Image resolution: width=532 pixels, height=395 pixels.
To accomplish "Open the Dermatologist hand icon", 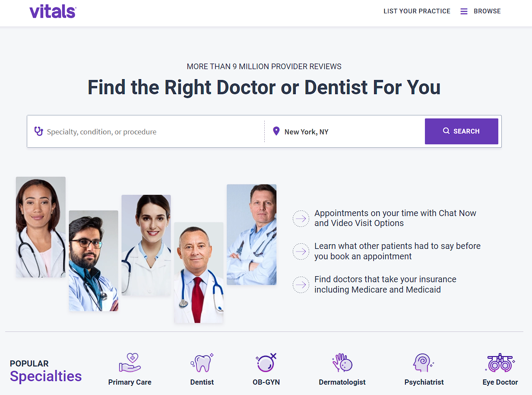I will pos(342,363).
